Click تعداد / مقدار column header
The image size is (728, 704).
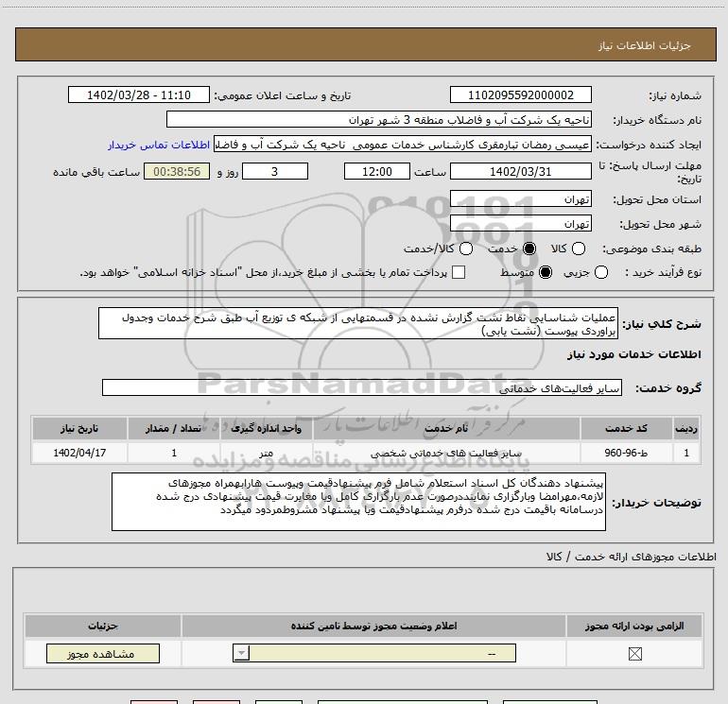coord(174,428)
